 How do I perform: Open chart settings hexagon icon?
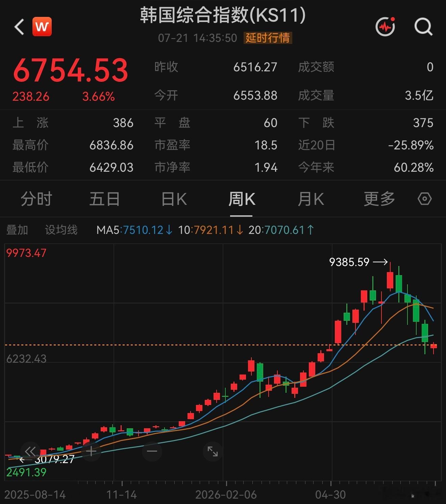click(424, 199)
